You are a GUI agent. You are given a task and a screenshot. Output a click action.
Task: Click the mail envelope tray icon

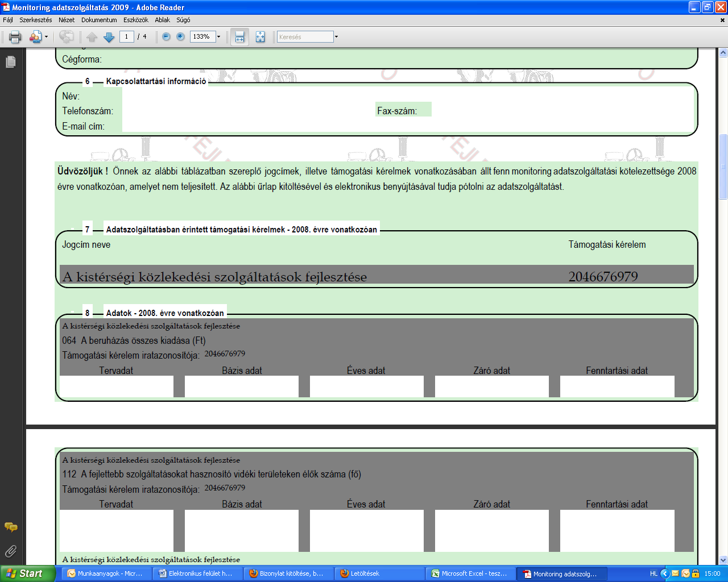coord(675,573)
